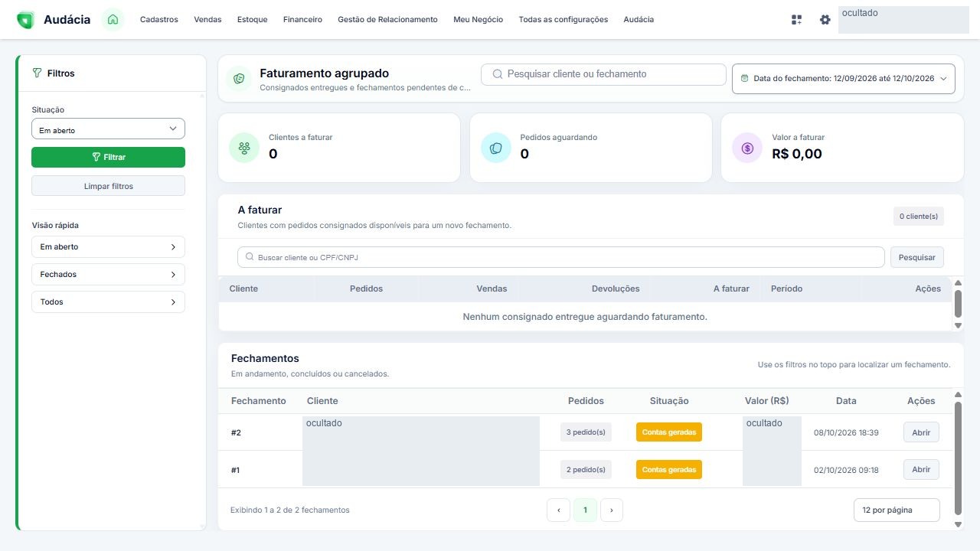Click the Faturamento agrupado header icon
Viewport: 980px width, 551px height.
pos(239,78)
